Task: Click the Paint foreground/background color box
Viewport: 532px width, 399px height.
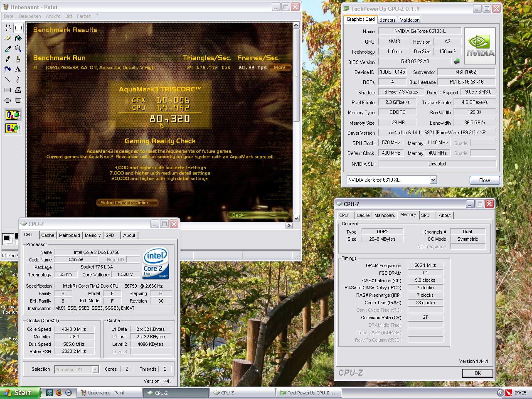Action: [7, 239]
